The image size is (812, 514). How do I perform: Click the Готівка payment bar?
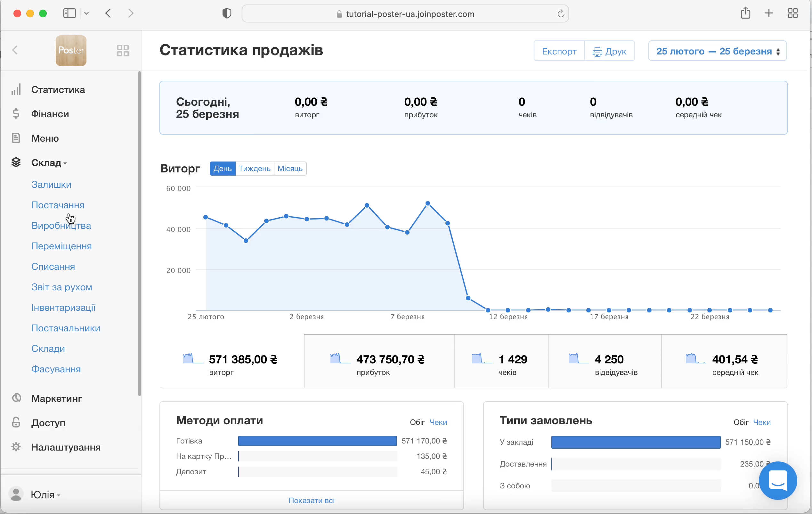pyautogui.click(x=317, y=441)
